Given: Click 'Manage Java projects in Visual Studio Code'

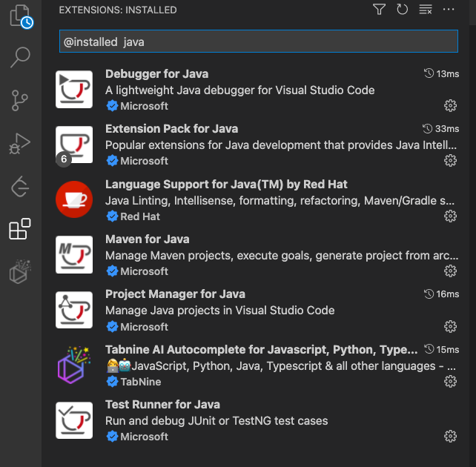Looking at the screenshot, I should [219, 311].
